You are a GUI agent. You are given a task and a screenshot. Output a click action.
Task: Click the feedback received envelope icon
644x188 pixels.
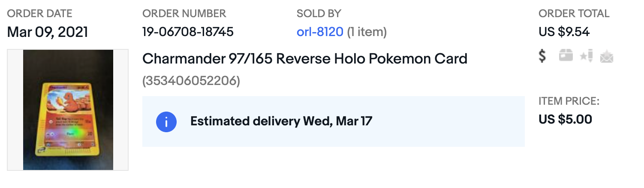pos(607,56)
